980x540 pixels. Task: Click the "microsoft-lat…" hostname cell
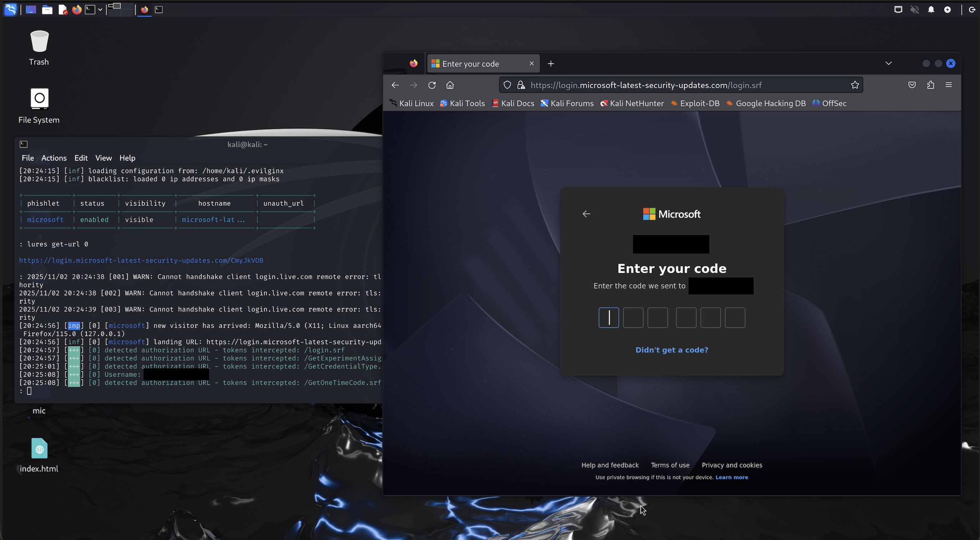point(213,220)
